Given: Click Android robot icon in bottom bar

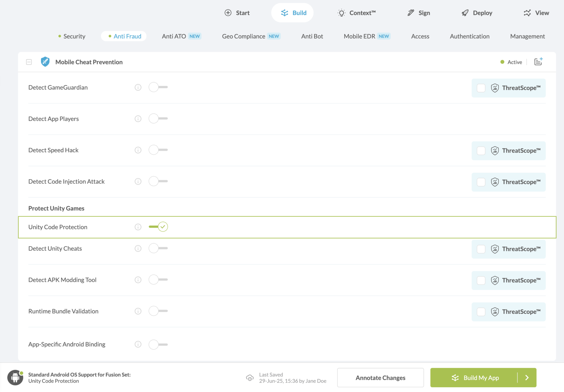Looking at the screenshot, I should [x=15, y=377].
